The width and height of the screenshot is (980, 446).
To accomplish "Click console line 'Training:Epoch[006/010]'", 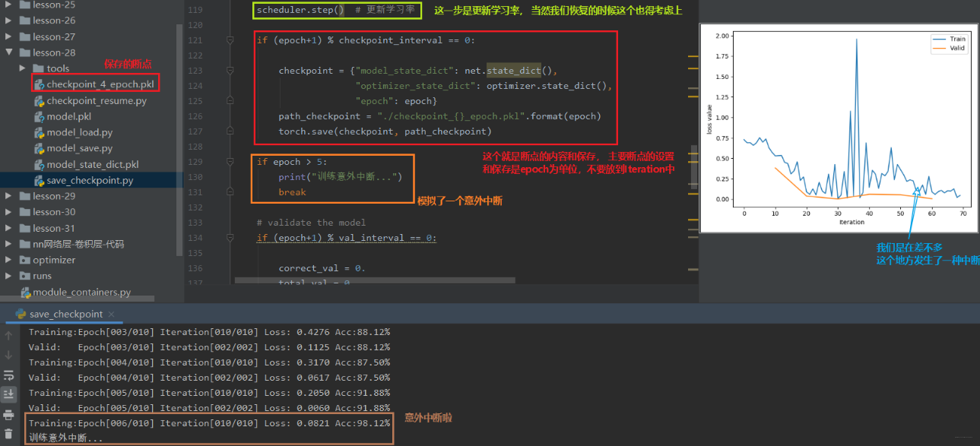I will click(209, 423).
